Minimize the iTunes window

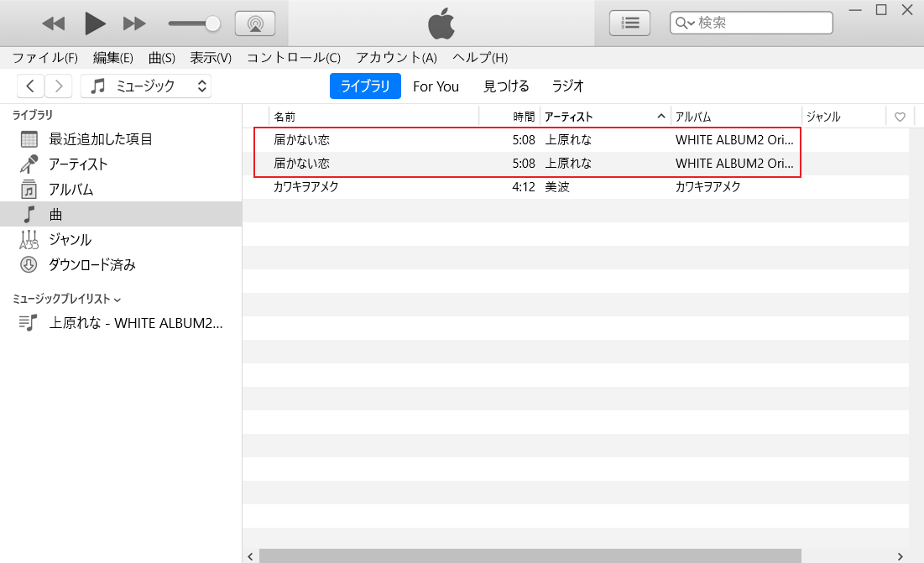click(x=855, y=10)
